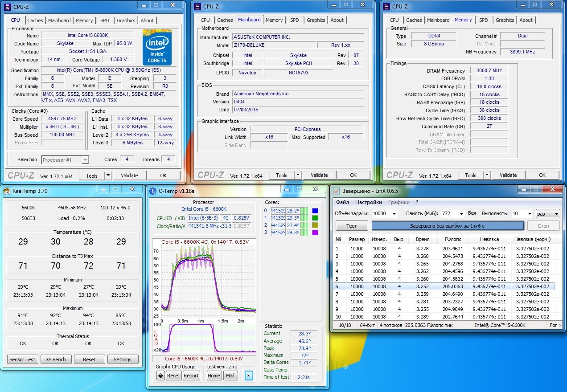Open Tools dropdown arrow in Mainboard CPU-Z window

coord(297,176)
